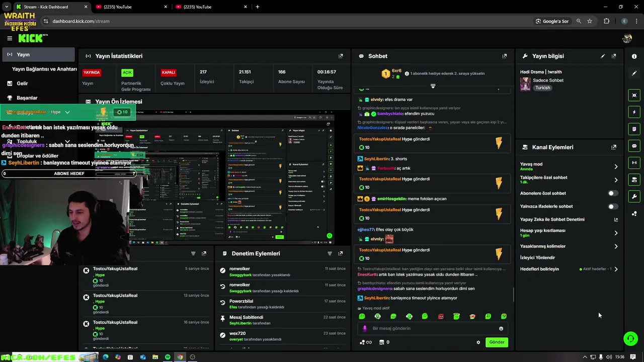This screenshot has width=644, height=362.
Task: Toggle Yalnızca ifadelerle sohbet switch
Action: [613, 206]
